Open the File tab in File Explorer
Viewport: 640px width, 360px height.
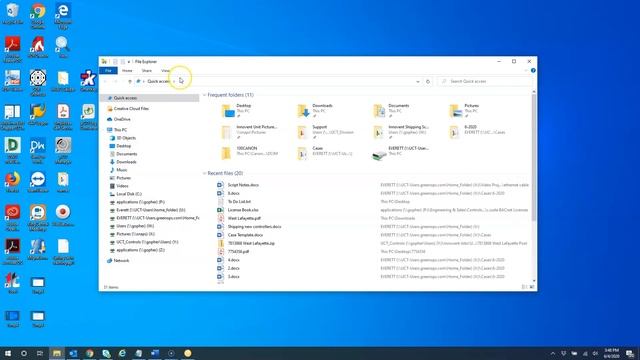tap(108, 71)
